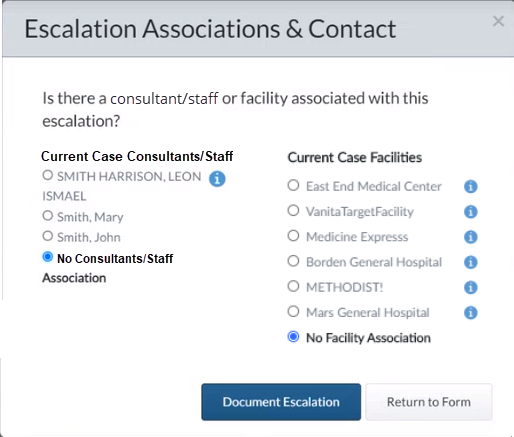Open Borden General Hospital info icon
Image resolution: width=514 pixels, height=437 pixels.
tap(471, 262)
